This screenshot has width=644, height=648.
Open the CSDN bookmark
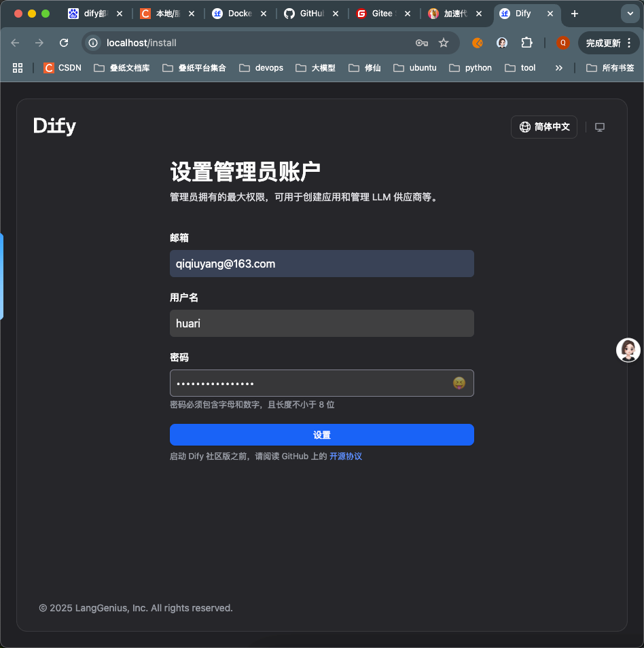[62, 68]
